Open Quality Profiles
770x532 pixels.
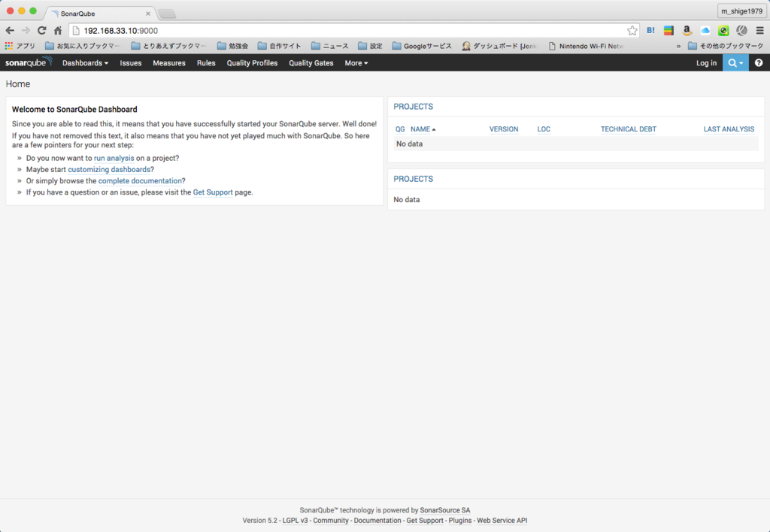(x=252, y=63)
